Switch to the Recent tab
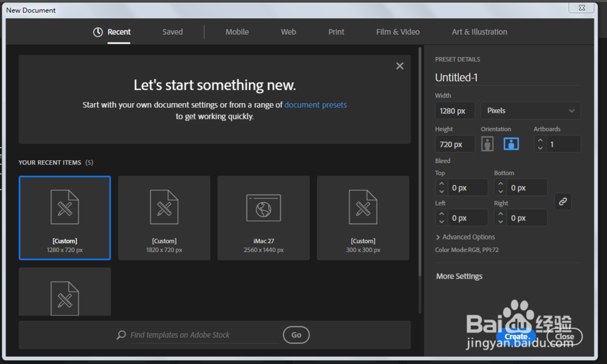Screen dimensions: 607x364 point(119,32)
